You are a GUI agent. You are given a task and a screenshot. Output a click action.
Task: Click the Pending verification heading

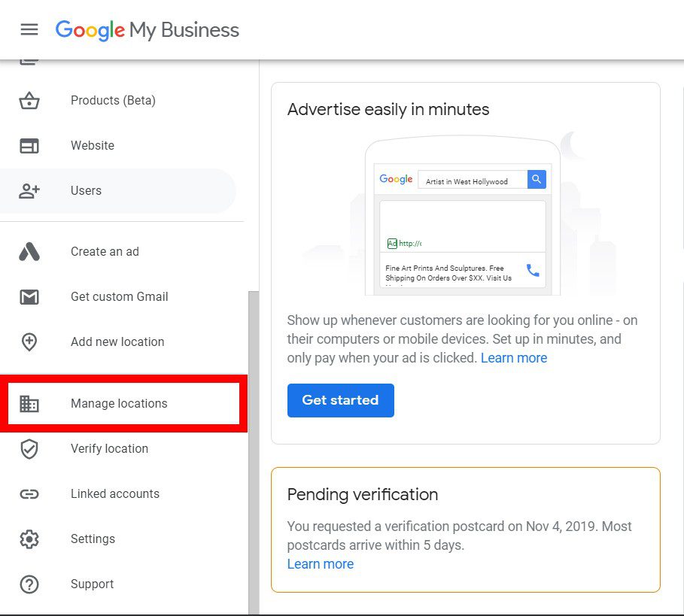click(363, 495)
